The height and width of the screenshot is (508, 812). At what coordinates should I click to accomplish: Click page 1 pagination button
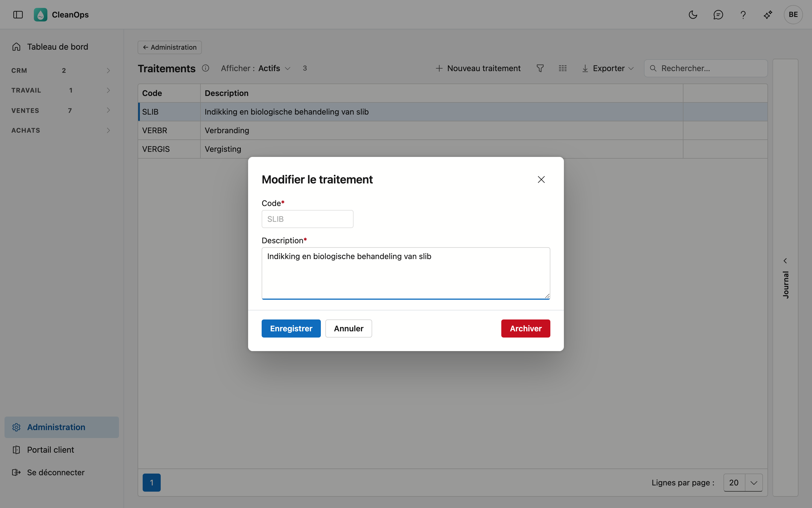pos(151,483)
